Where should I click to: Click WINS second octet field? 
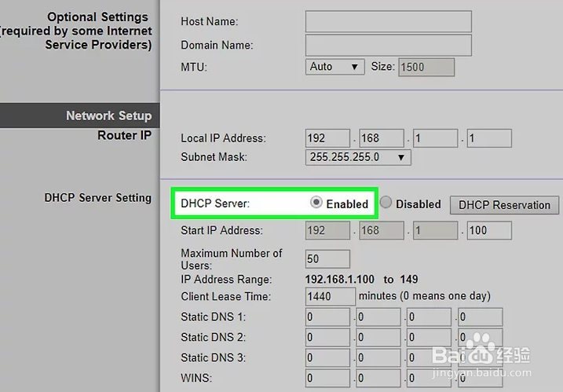[378, 378]
